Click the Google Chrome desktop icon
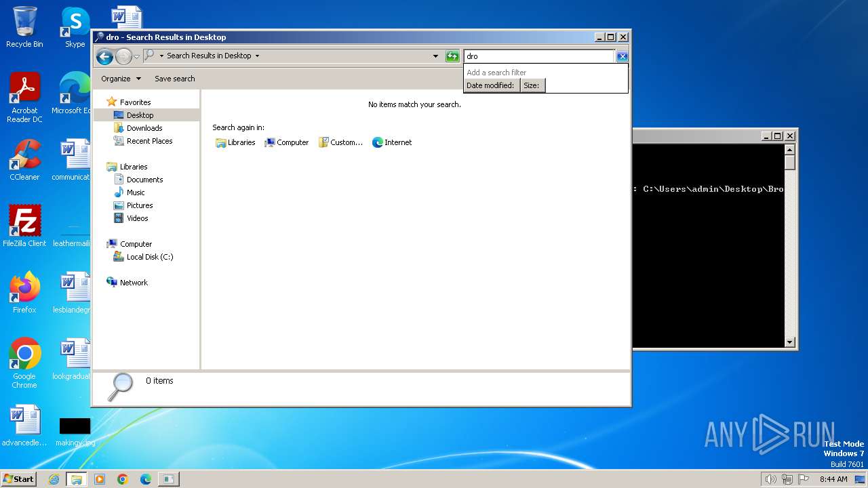 tap(24, 363)
